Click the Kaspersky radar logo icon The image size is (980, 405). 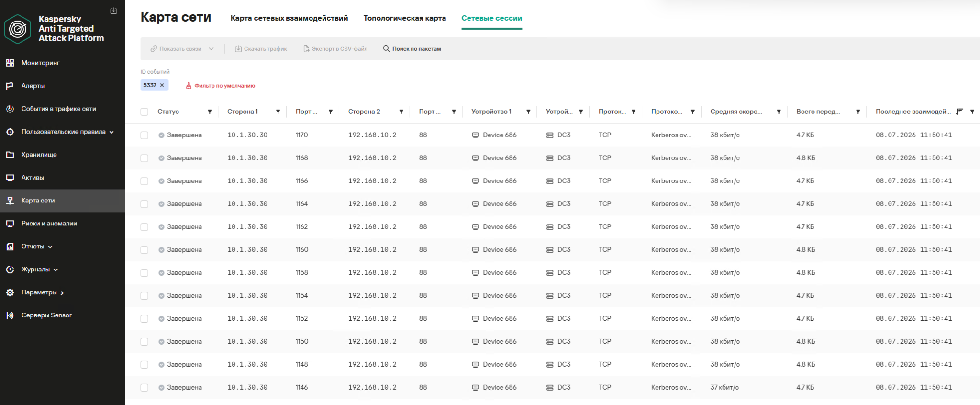click(x=18, y=29)
